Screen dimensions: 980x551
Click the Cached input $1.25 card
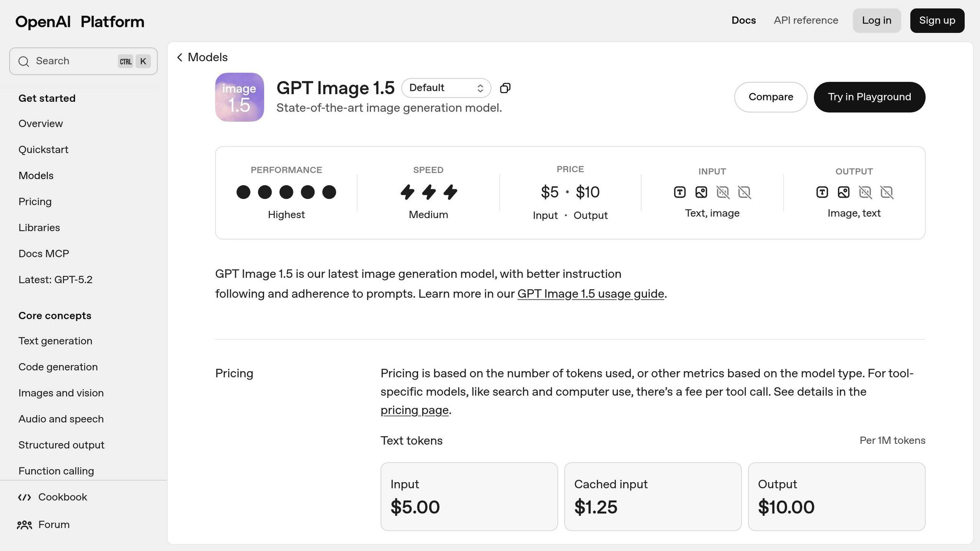coord(653,496)
